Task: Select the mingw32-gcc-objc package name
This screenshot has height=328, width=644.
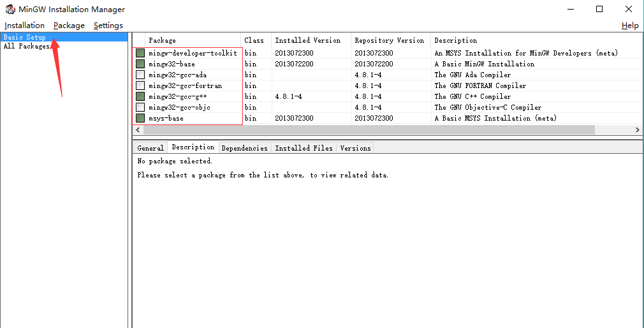Action: (179, 107)
